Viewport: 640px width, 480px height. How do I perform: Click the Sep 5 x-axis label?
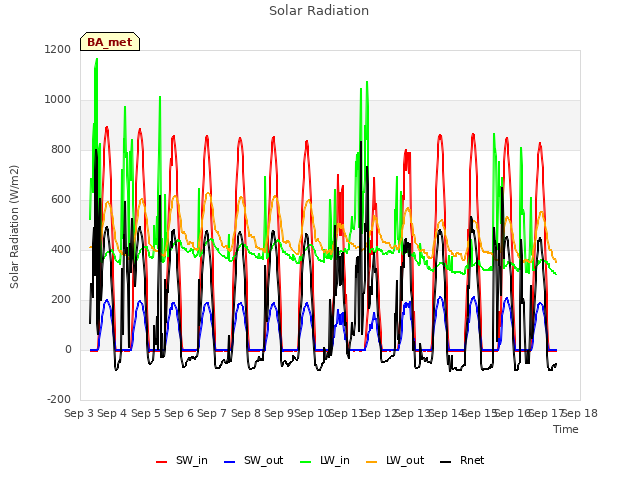pos(146,413)
